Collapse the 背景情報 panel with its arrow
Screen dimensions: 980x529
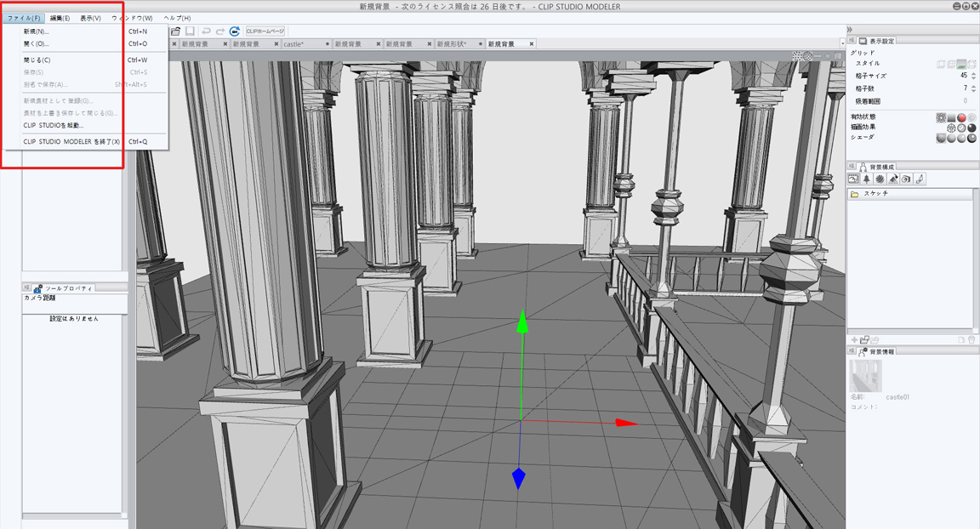tap(852, 351)
